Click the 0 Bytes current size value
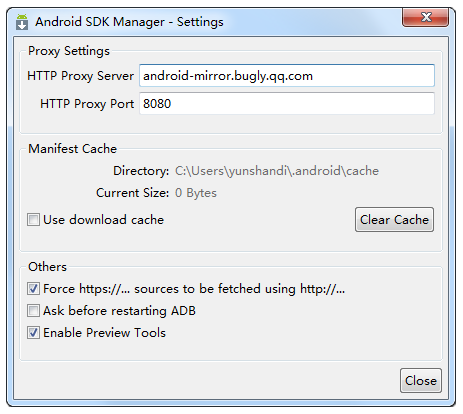The height and width of the screenshot is (414, 463). coord(196,193)
